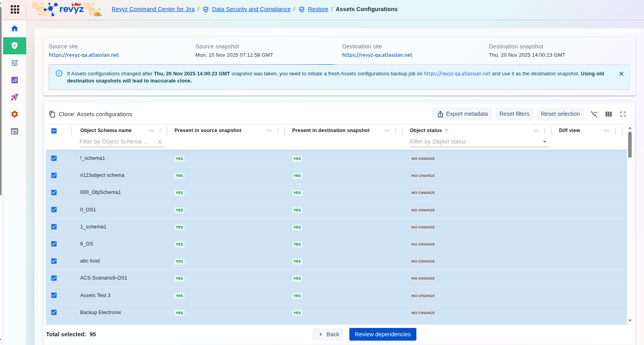The width and height of the screenshot is (644, 345).
Task: Uncheck the !_schema1 row checkbox
Action: [54, 158]
